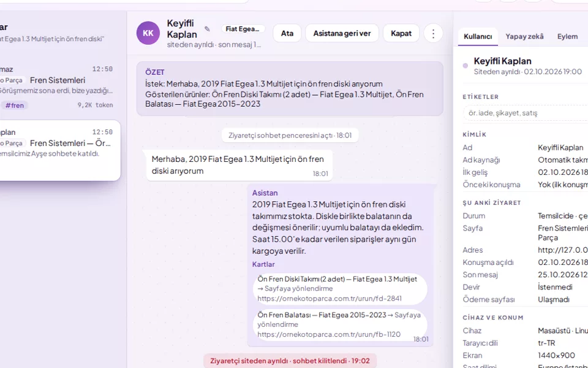Open product link urun/fd-2841
588x368 pixels.
point(330,299)
